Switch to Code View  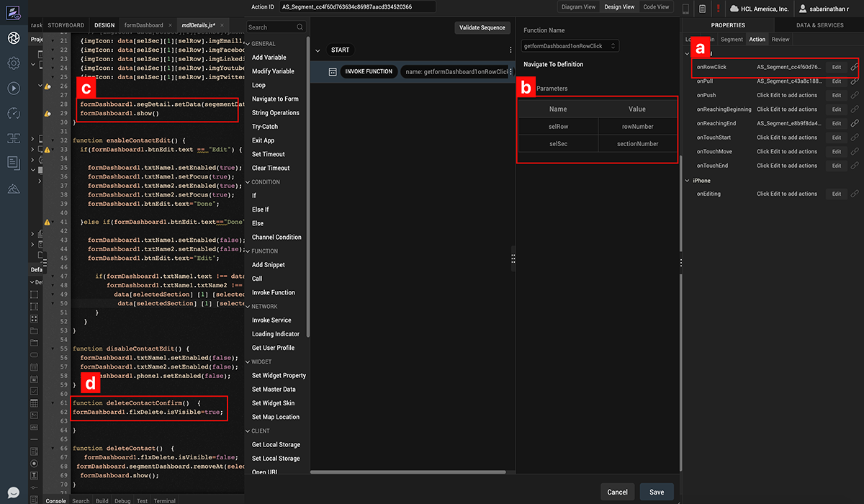(x=655, y=7)
